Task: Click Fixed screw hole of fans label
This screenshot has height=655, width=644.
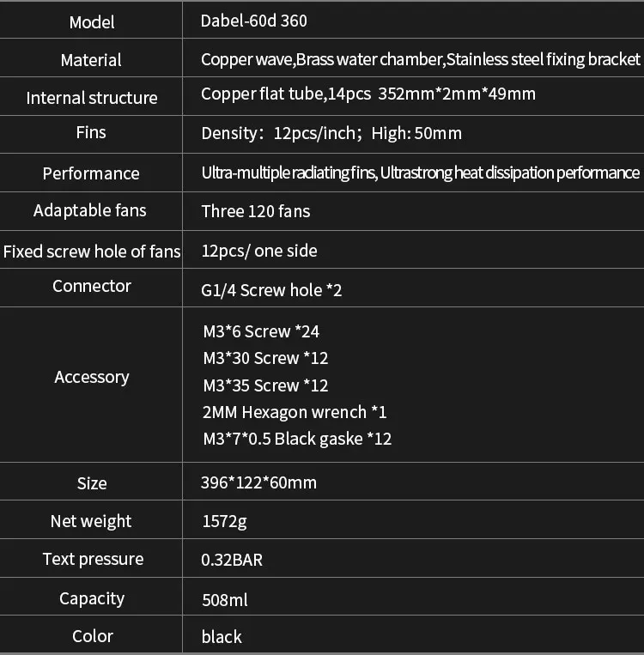Action: [x=92, y=252]
